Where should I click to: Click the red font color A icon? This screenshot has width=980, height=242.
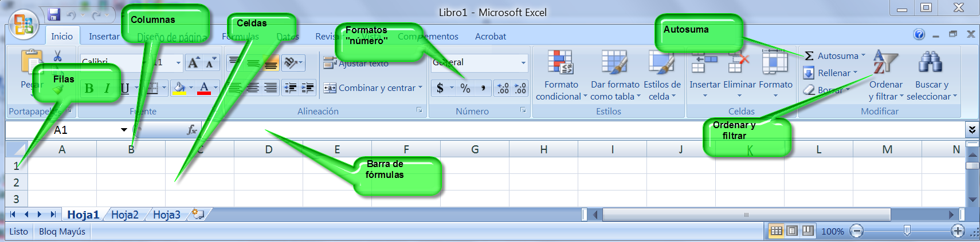[204, 88]
